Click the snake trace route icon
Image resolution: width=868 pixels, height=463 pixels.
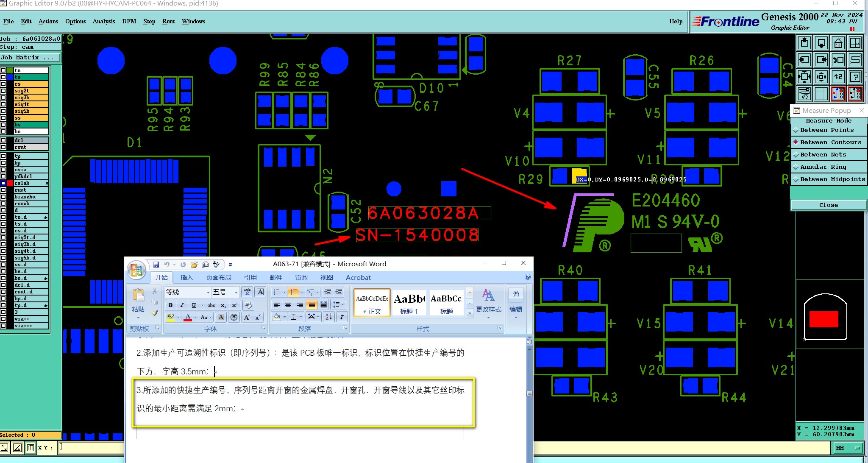(855, 60)
